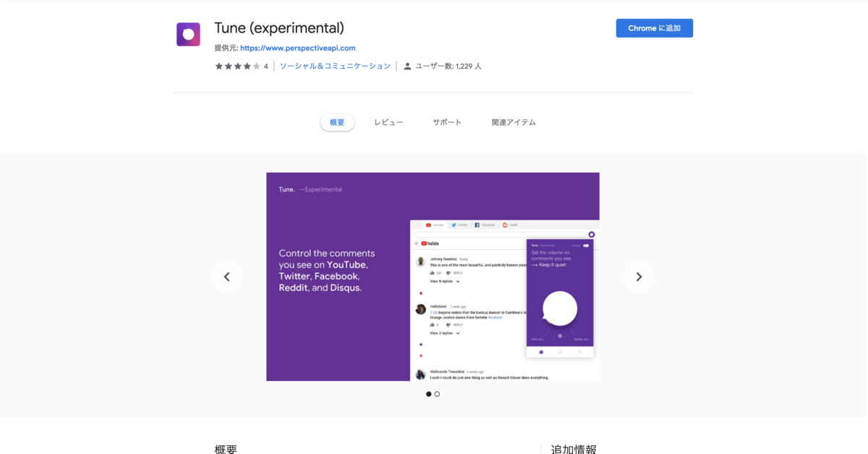
Task: Click the rating count 4
Action: (265, 67)
